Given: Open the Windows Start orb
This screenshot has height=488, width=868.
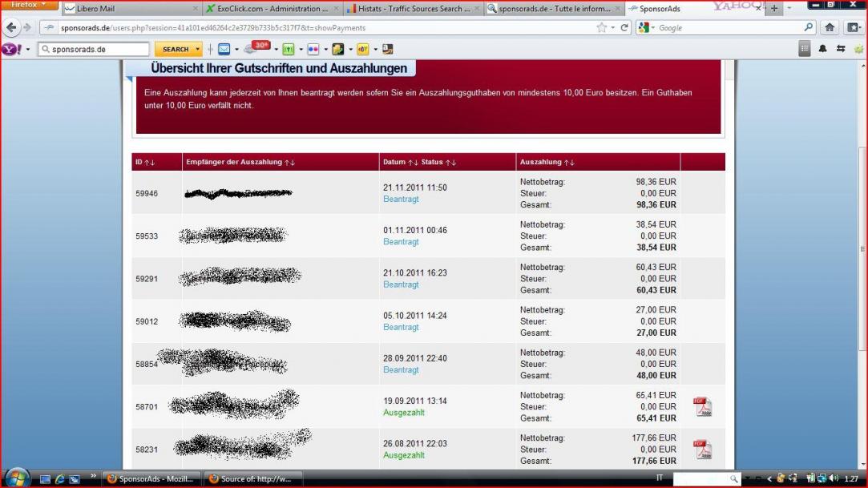Looking at the screenshot, I should pyautogui.click(x=16, y=478).
